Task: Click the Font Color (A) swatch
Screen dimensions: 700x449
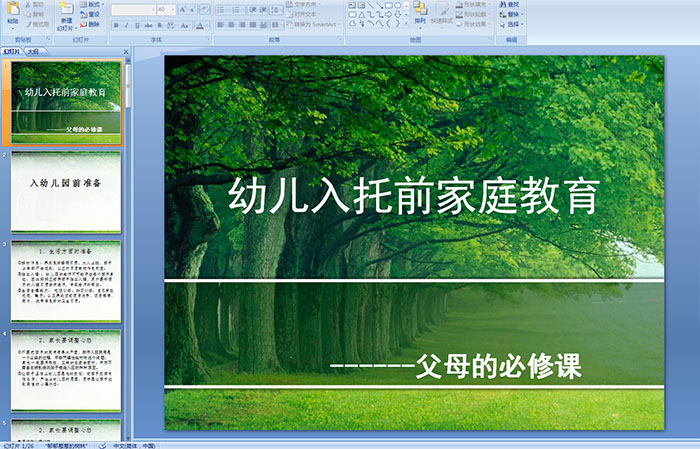Action: (x=200, y=25)
